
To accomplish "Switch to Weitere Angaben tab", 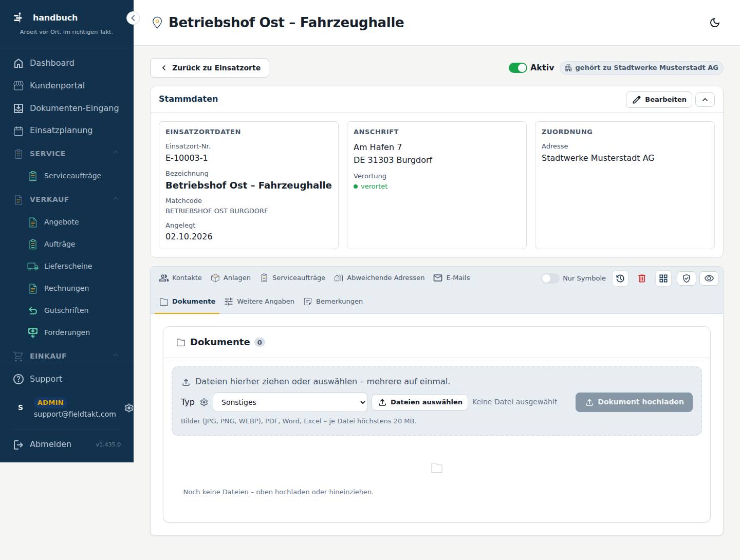I will coord(260,302).
